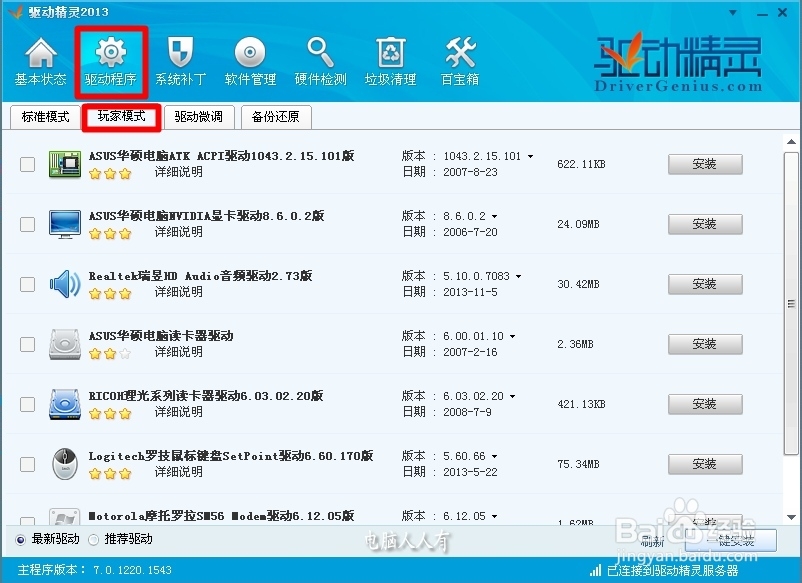Viewport: 802px width, 583px height.
Task: Click the ASUS ATK ACPI motherboard icon
Action: [65, 164]
